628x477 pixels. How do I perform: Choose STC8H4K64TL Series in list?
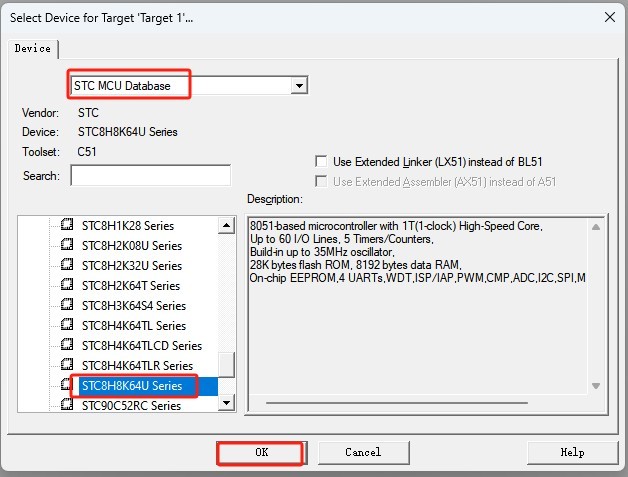pos(134,326)
